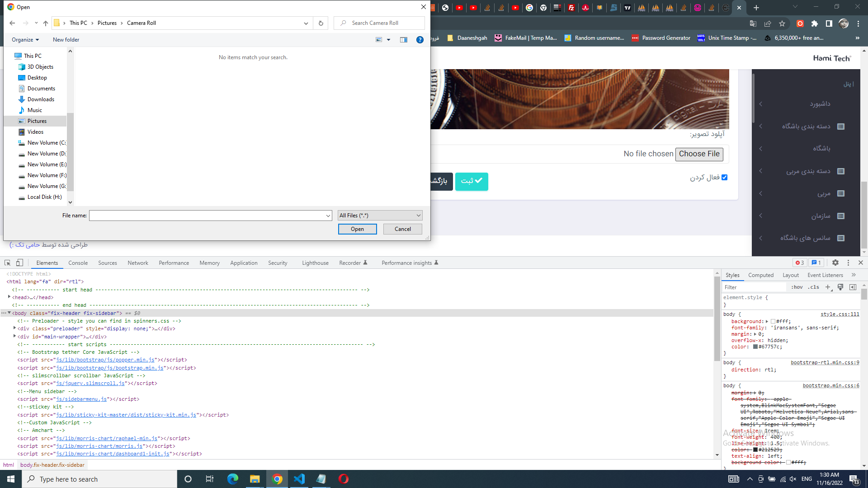Open DevTools more options kebab menu
Viewport: 868px width, 488px height.
point(848,263)
